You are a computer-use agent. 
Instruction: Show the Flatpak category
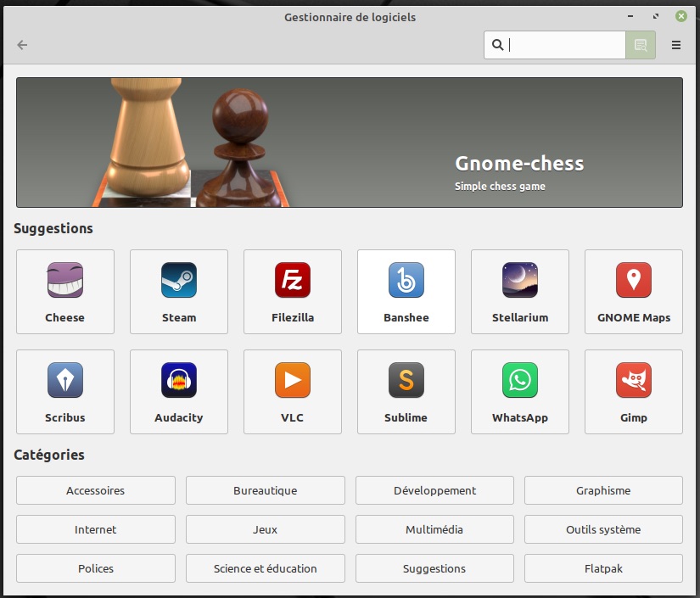click(603, 568)
